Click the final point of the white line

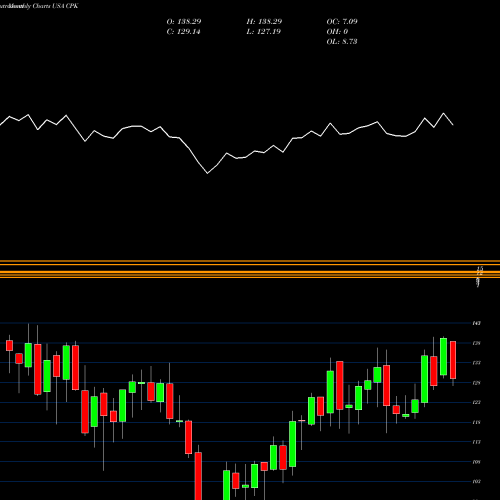[453, 125]
